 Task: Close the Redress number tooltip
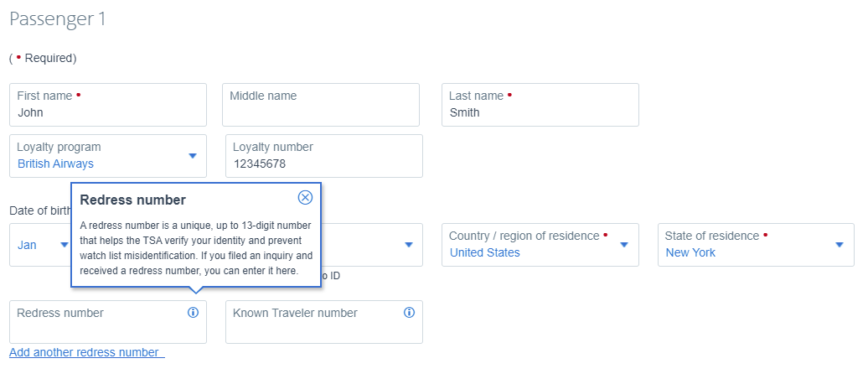tap(305, 198)
